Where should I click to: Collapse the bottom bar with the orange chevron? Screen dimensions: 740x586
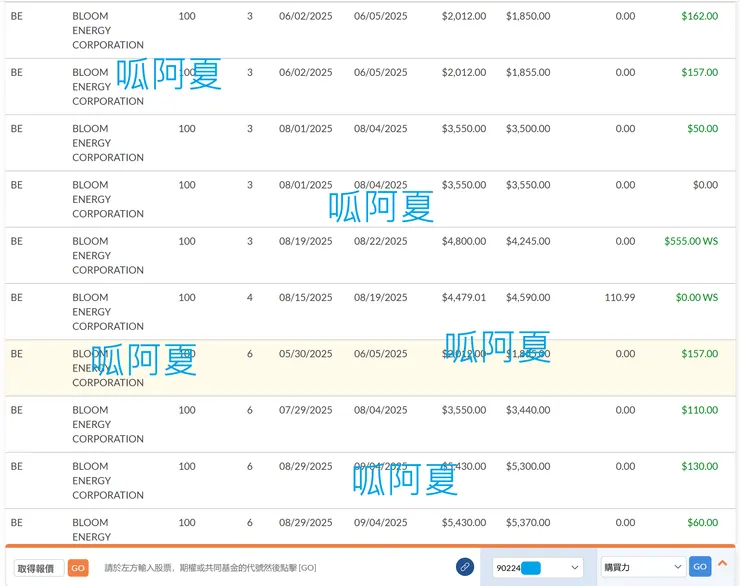tap(722, 563)
